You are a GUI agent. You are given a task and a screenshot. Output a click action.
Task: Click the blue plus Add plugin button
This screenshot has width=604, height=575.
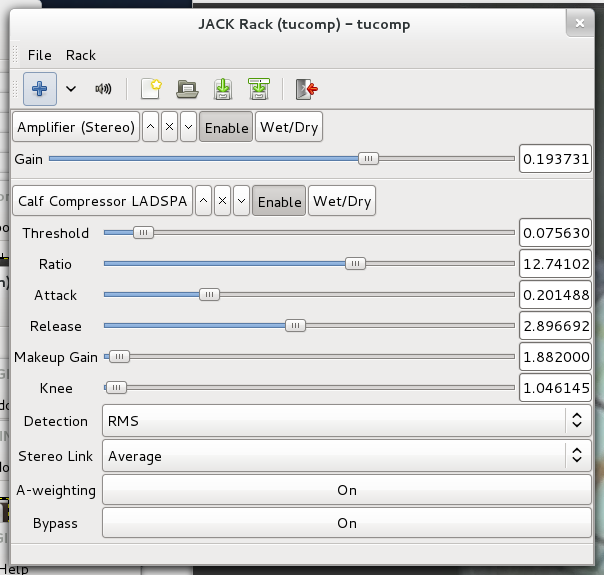pyautogui.click(x=40, y=89)
